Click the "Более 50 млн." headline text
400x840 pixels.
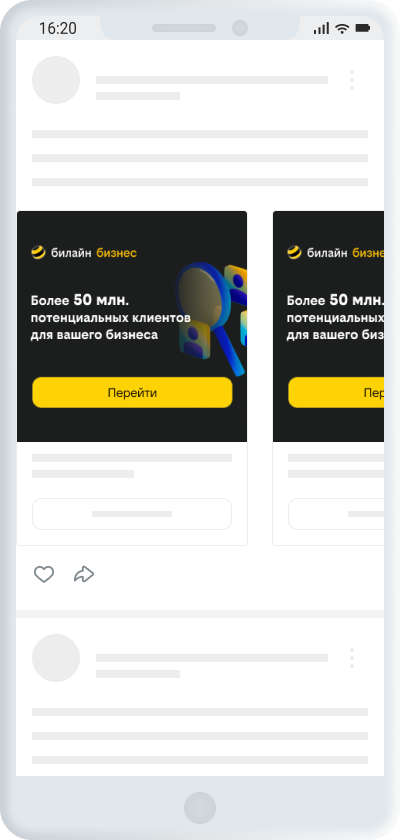tap(80, 300)
